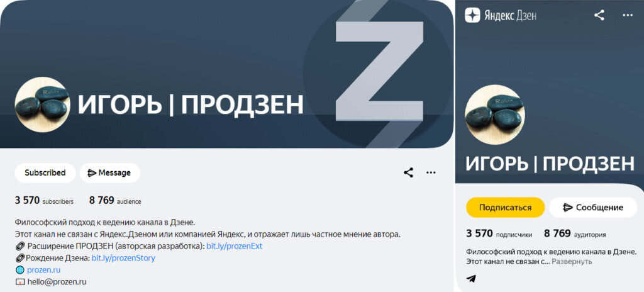This screenshot has width=644, height=292.
Task: Click the Сообщение button
Action: point(593,207)
